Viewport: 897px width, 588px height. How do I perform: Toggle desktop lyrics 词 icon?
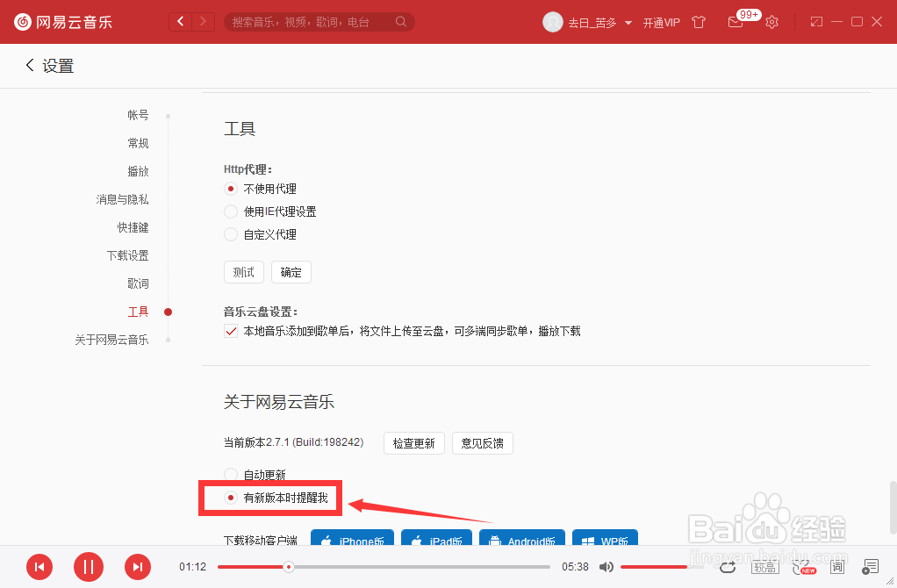pos(837,567)
